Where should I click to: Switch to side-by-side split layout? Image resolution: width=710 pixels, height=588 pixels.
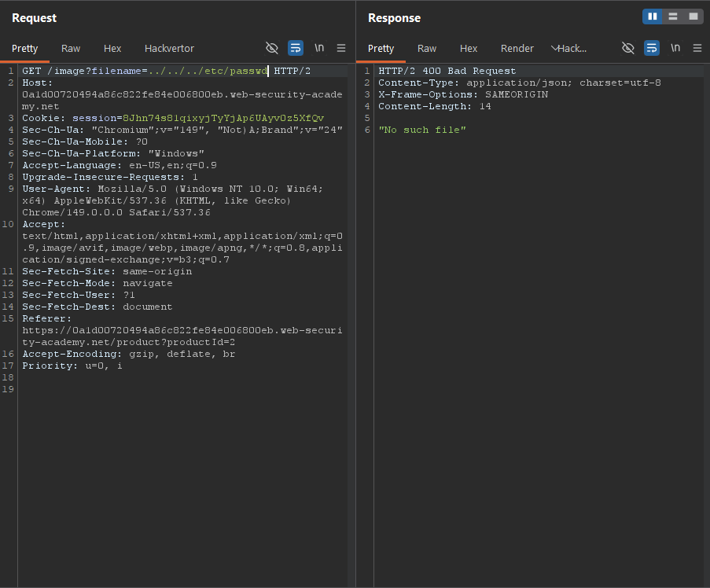(x=653, y=17)
